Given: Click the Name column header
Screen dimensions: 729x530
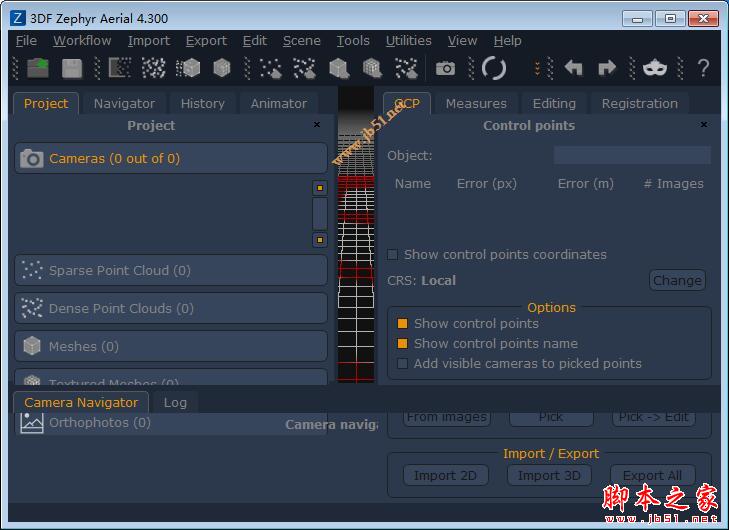Looking at the screenshot, I should coord(413,184).
